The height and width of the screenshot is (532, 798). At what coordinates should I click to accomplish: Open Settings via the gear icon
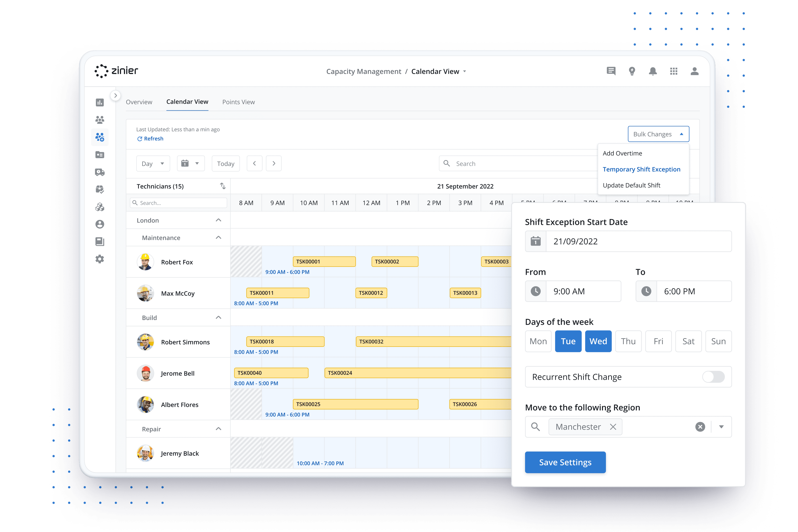pyautogui.click(x=99, y=259)
